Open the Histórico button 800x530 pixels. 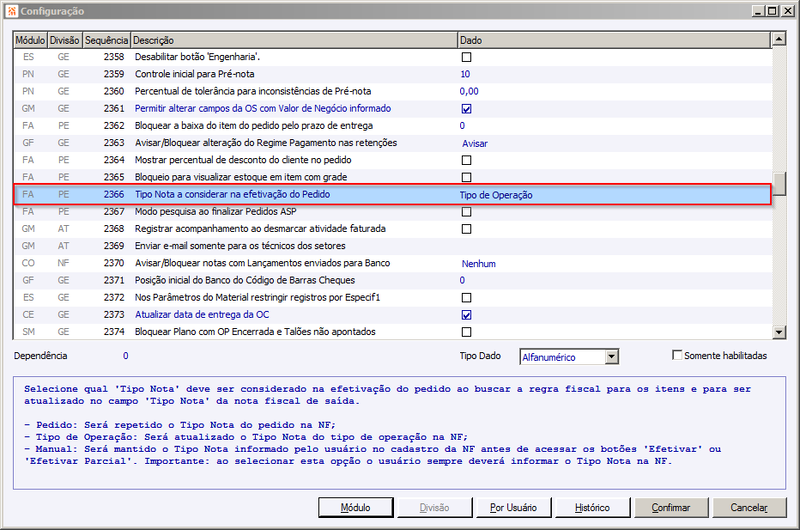[x=592, y=508]
